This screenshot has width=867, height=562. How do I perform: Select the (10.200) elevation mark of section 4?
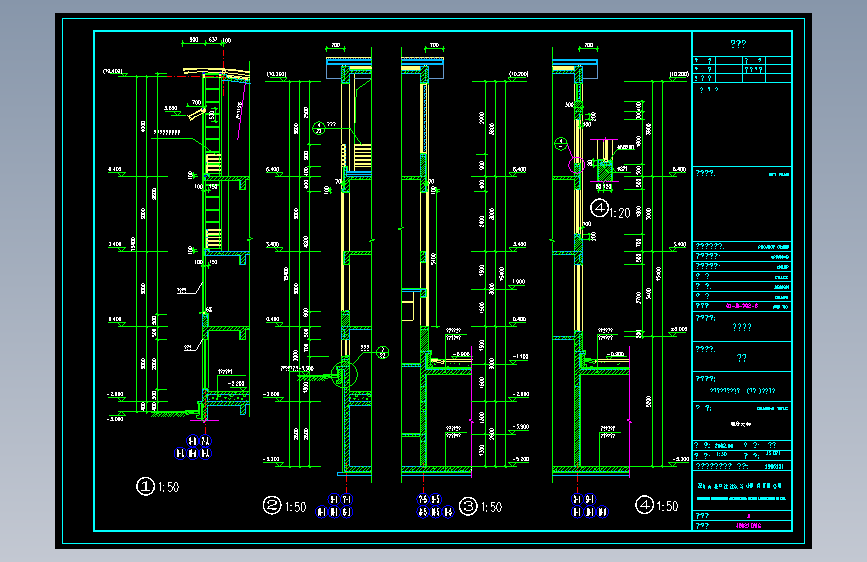click(679, 74)
